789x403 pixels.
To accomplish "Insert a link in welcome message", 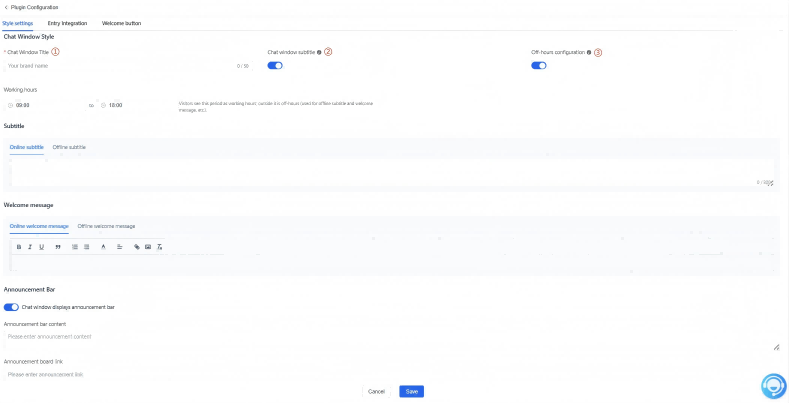I will click(136, 247).
